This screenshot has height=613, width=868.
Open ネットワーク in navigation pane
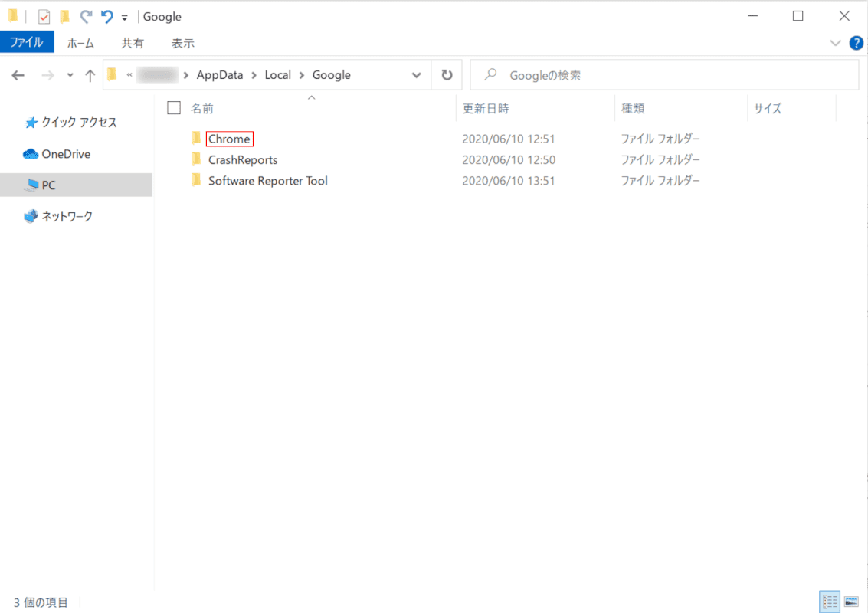(67, 217)
